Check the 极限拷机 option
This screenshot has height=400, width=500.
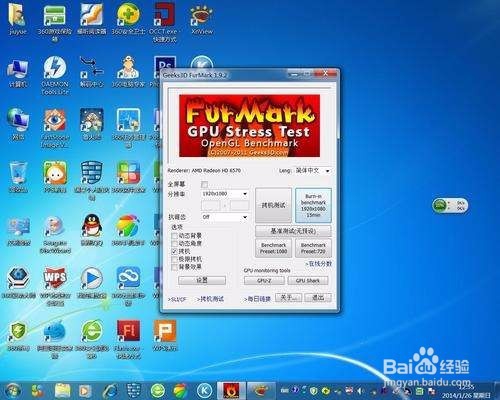[174, 259]
